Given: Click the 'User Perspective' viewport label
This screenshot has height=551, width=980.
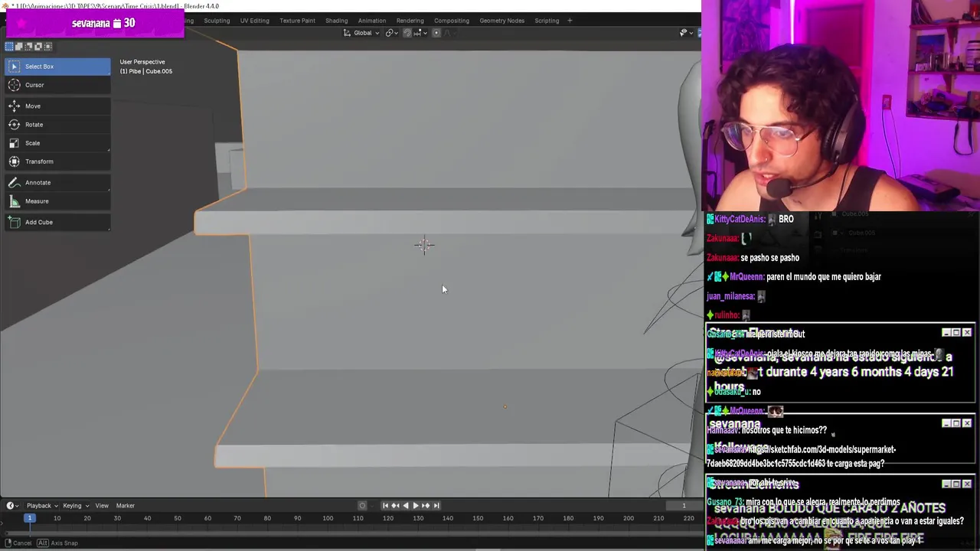Looking at the screenshot, I should [142, 62].
